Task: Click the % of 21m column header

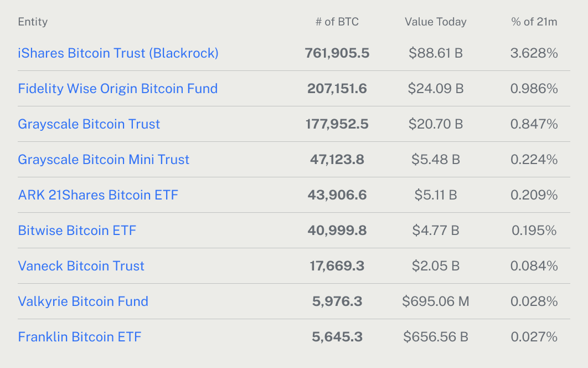Action: 534,22
